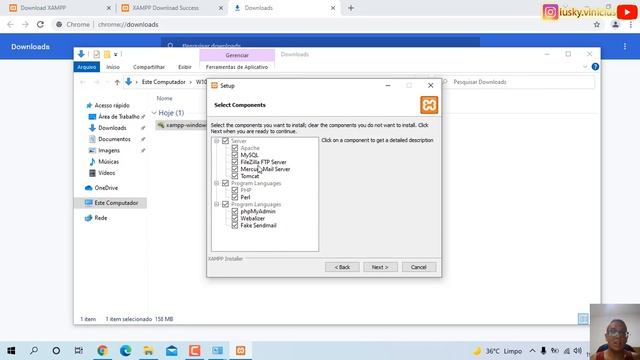Click the Next button in Setup
Screen dimensions: 640x360
point(380,267)
